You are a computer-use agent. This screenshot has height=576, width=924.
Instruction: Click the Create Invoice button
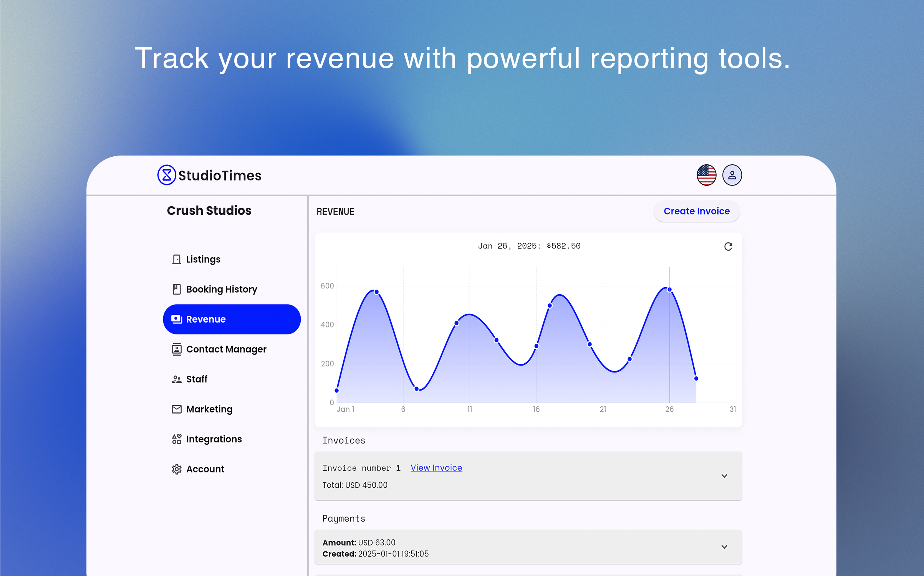pyautogui.click(x=697, y=211)
